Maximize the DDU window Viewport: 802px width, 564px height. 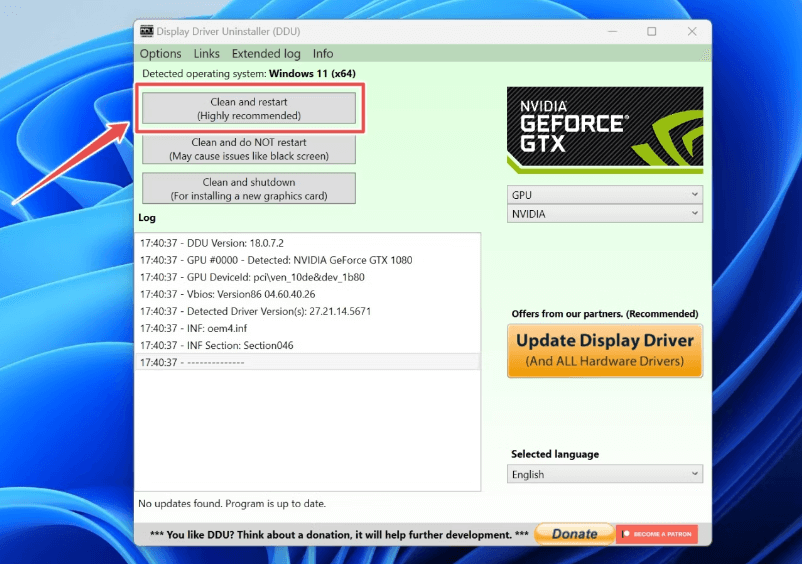click(x=652, y=32)
